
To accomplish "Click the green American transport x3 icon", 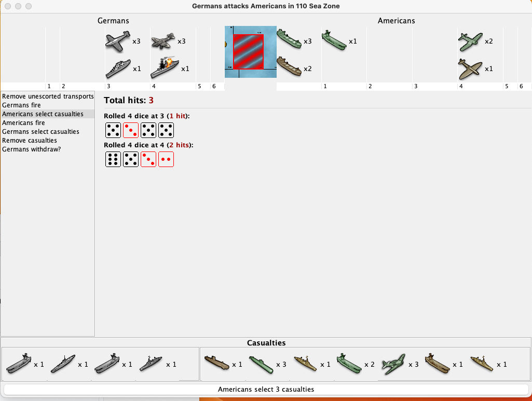I will 289,40.
